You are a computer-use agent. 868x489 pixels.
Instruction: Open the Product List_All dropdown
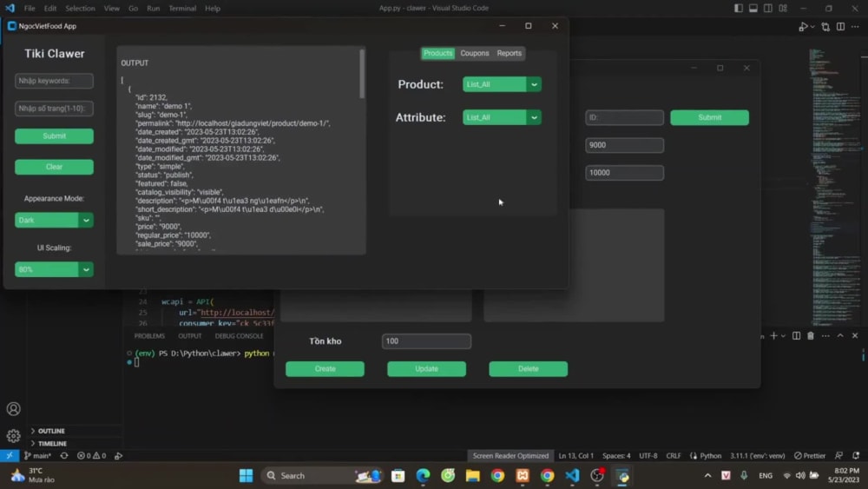point(502,84)
